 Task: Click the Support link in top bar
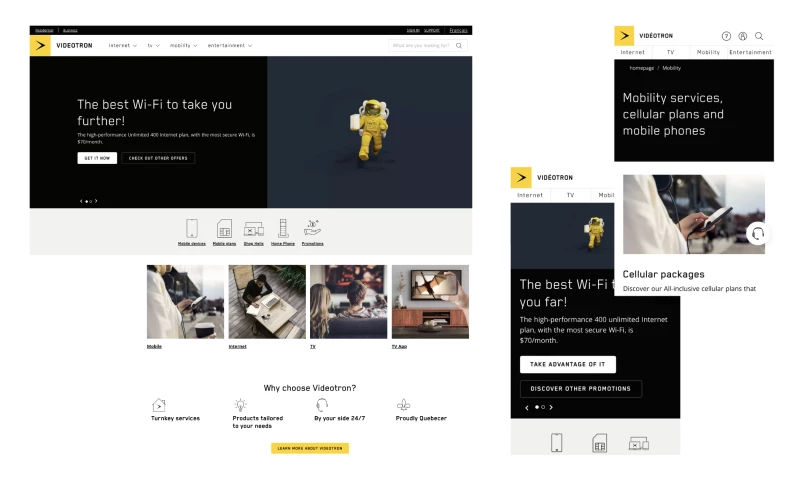(432, 30)
